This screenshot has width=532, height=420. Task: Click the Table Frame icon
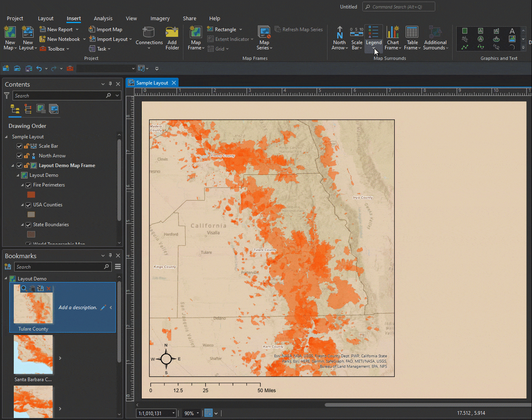(x=412, y=32)
